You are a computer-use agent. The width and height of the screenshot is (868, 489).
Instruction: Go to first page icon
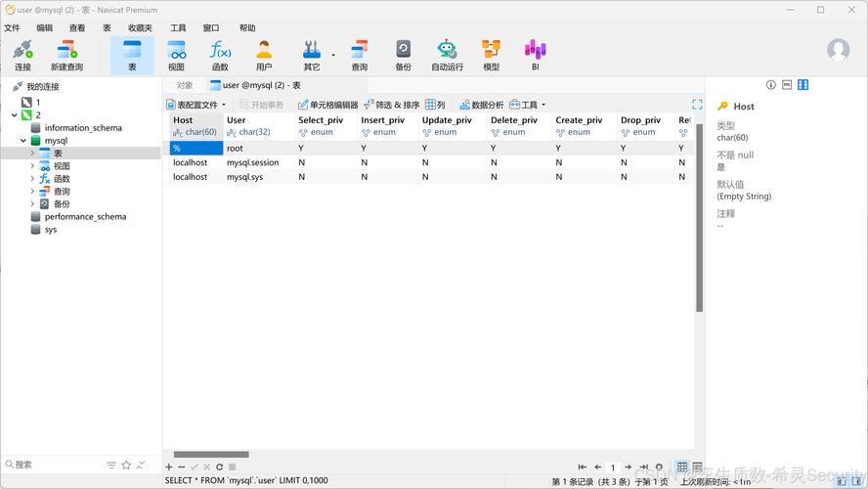point(582,467)
